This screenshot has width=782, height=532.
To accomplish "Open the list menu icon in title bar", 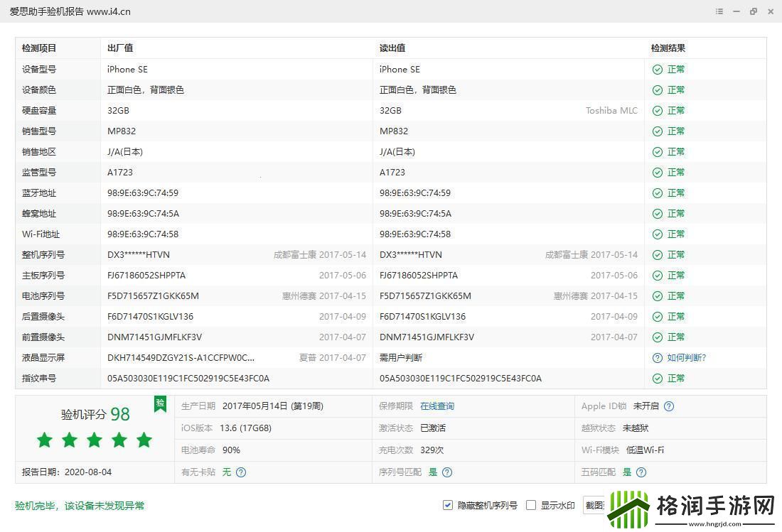I will [x=719, y=11].
